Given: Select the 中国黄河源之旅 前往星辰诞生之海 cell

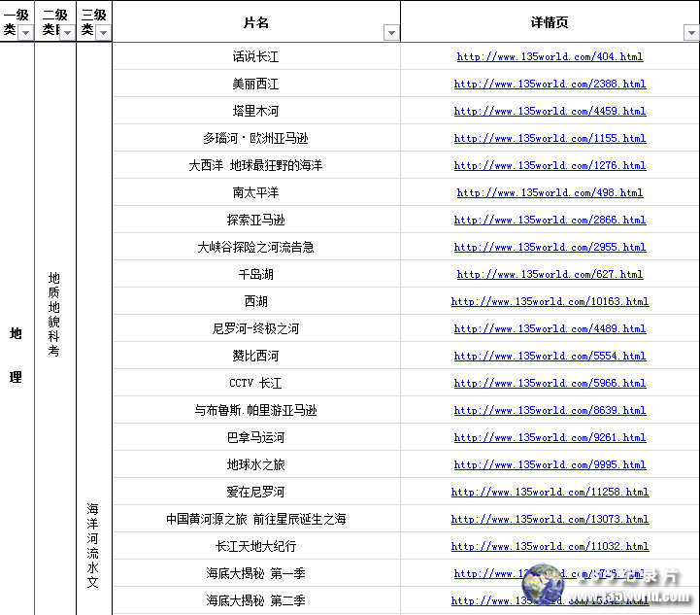Looking at the screenshot, I should 256,520.
